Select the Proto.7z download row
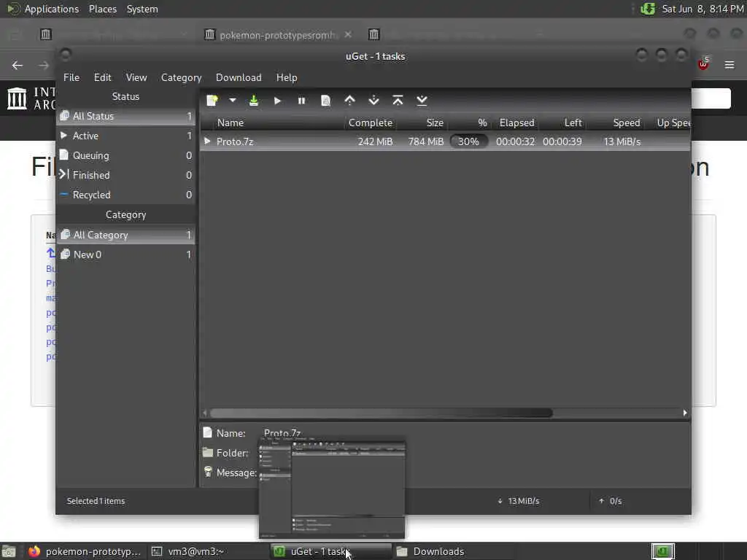Viewport: 747px width, 560px height. (446, 141)
